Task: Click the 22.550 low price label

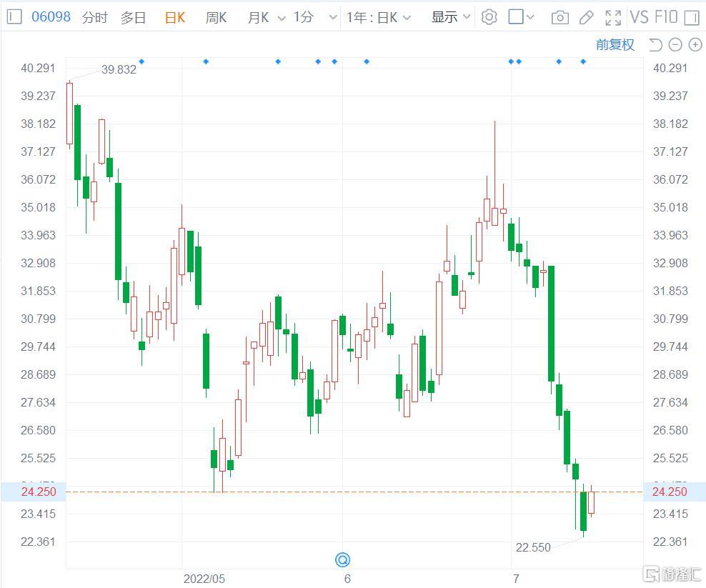Action: click(533, 547)
